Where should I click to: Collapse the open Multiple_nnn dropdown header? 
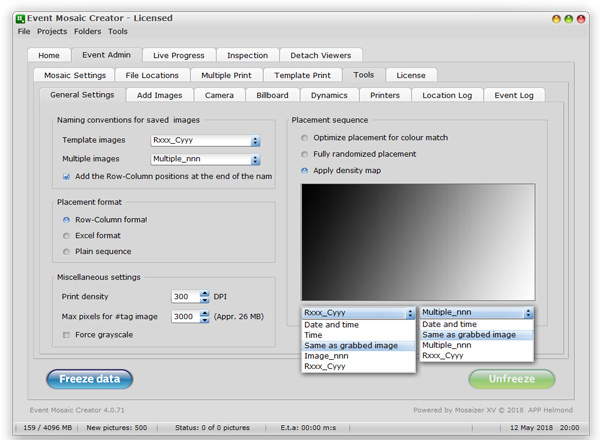click(x=477, y=313)
